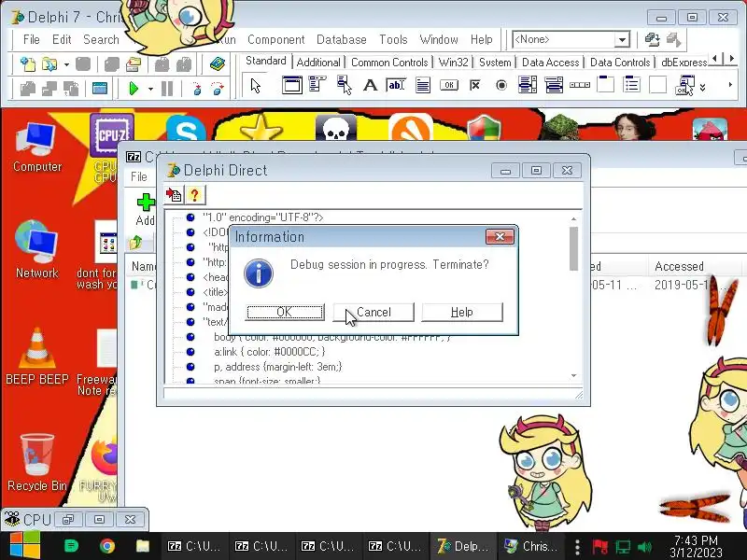Viewport: 747px width, 560px height.
Task: Open the Database menu
Action: 342,39
